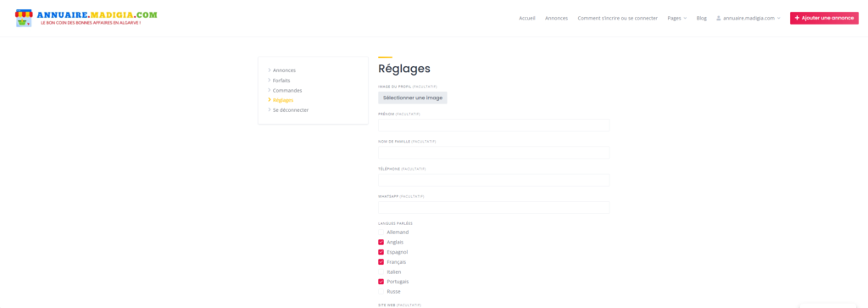Tick the Italien language checkbox
This screenshot has height=308, width=868.
[x=381, y=272]
